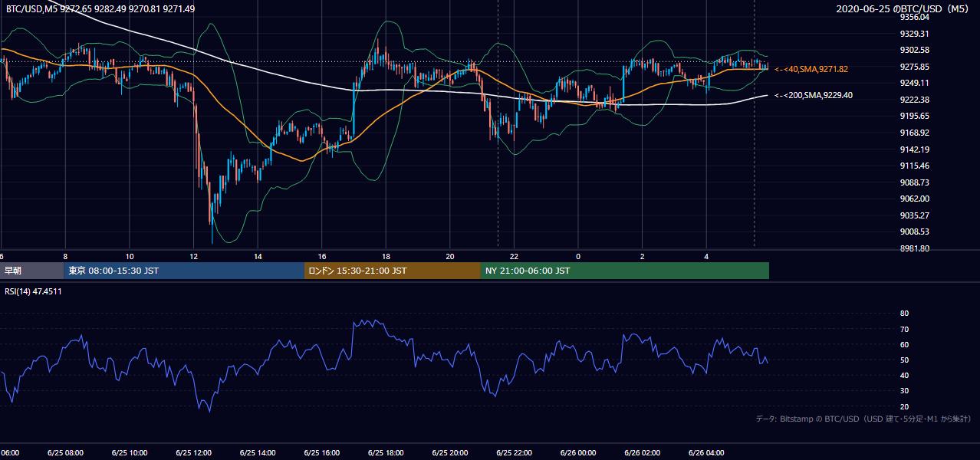980x460 pixels.
Task: Click hour tick 16 under price chart
Action: [322, 256]
